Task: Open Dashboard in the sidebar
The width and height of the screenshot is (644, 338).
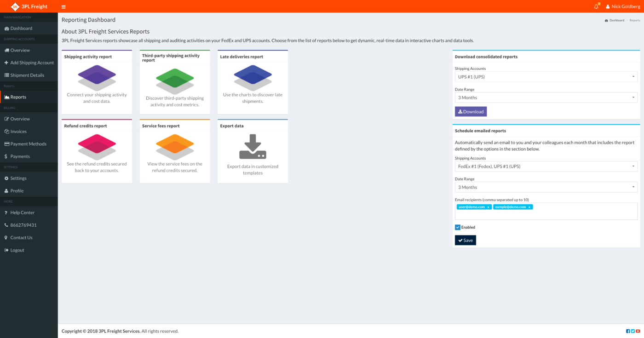Action: [x=29, y=28]
